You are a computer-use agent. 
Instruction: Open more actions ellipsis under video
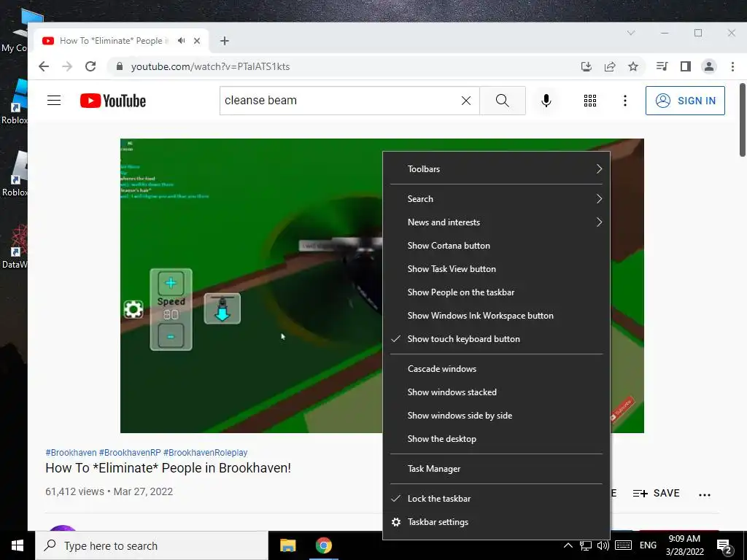click(x=705, y=495)
